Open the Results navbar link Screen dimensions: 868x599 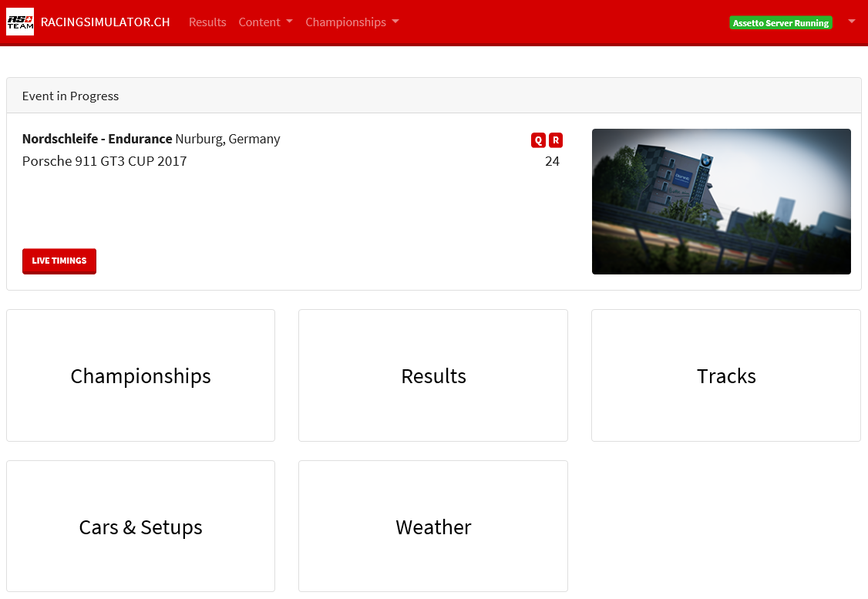click(x=207, y=22)
